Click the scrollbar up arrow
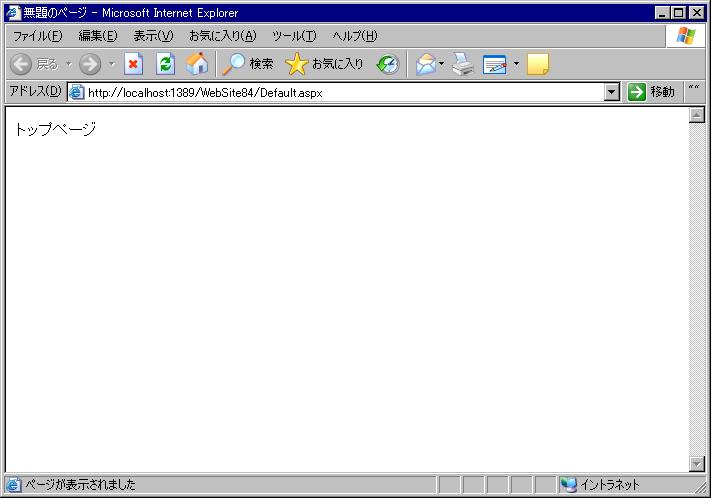This screenshot has width=711, height=498. tap(696, 115)
